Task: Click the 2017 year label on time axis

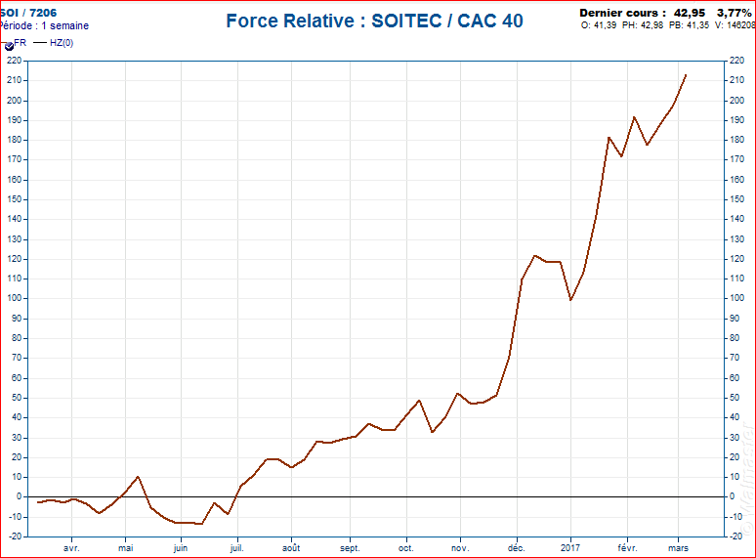Action: click(570, 548)
